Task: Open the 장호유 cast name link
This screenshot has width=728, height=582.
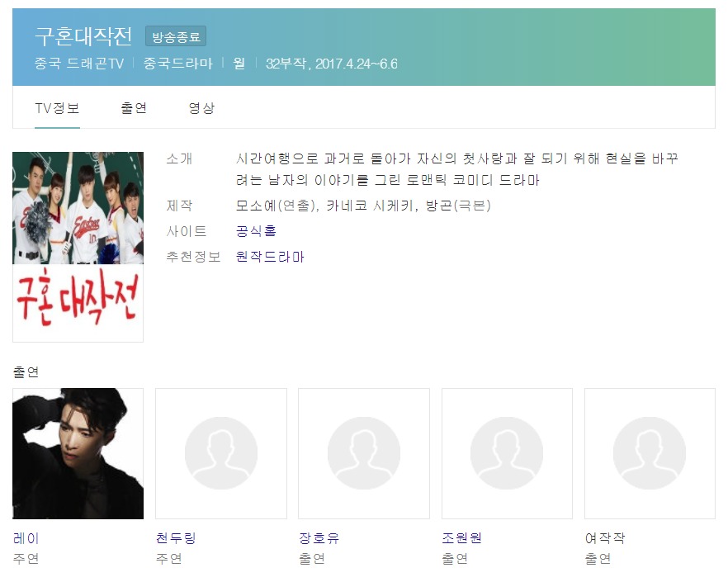Action: (319, 538)
